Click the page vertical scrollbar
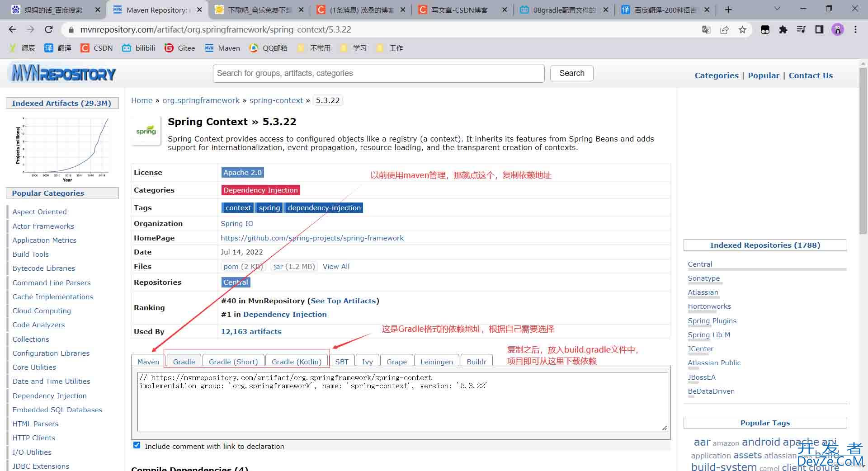Image resolution: width=868 pixels, height=471 pixels. [x=863, y=151]
